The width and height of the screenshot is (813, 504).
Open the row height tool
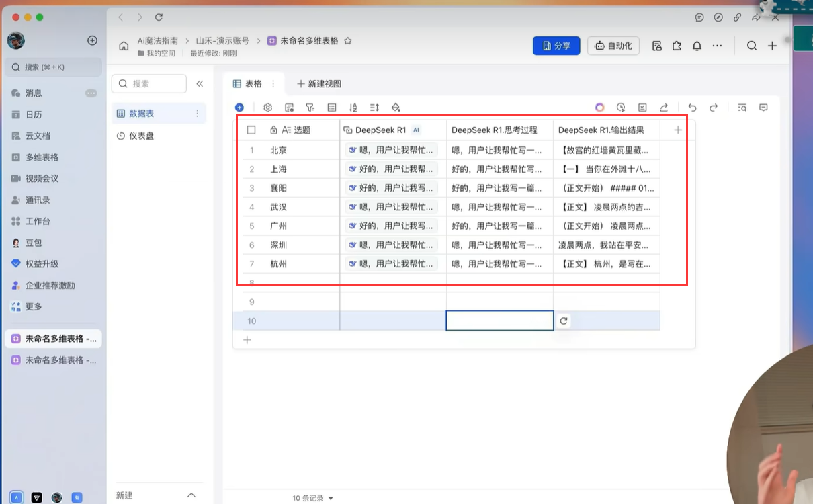[375, 108]
